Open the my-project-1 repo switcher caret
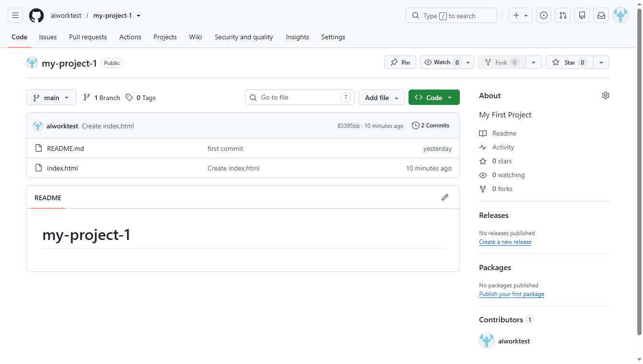643x364 pixels. [x=139, y=15]
